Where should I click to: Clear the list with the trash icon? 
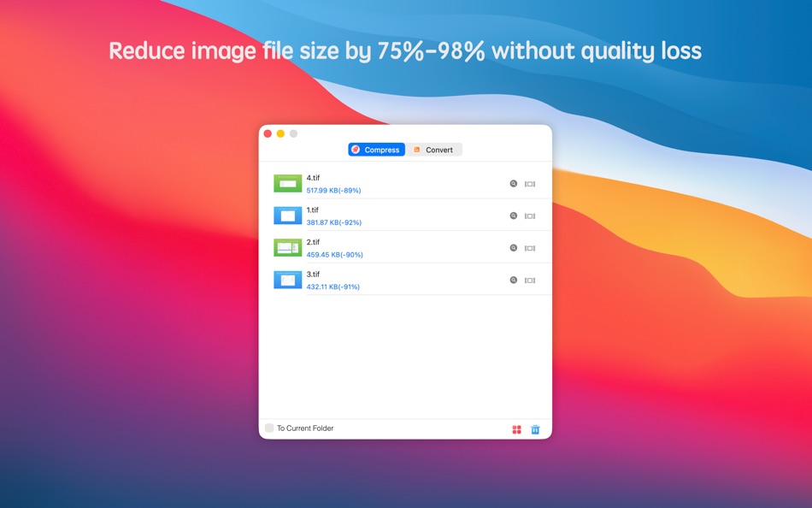pyautogui.click(x=535, y=428)
